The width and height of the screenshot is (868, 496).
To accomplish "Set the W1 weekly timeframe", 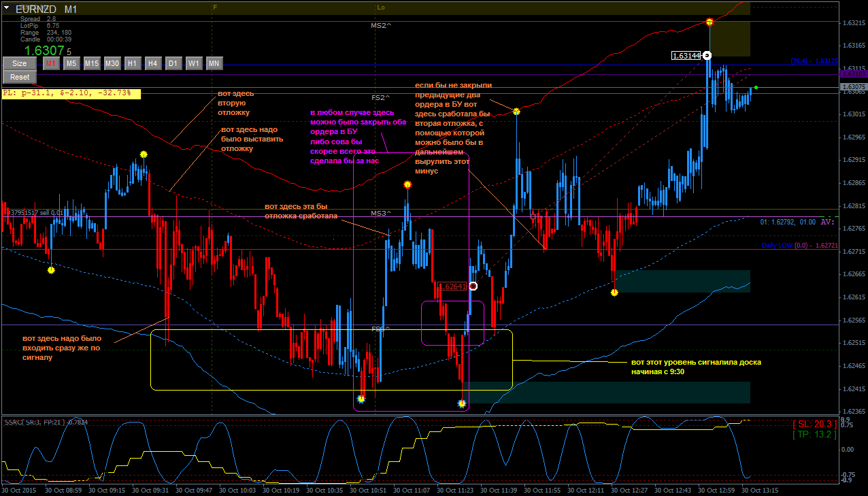I will pyautogui.click(x=194, y=63).
